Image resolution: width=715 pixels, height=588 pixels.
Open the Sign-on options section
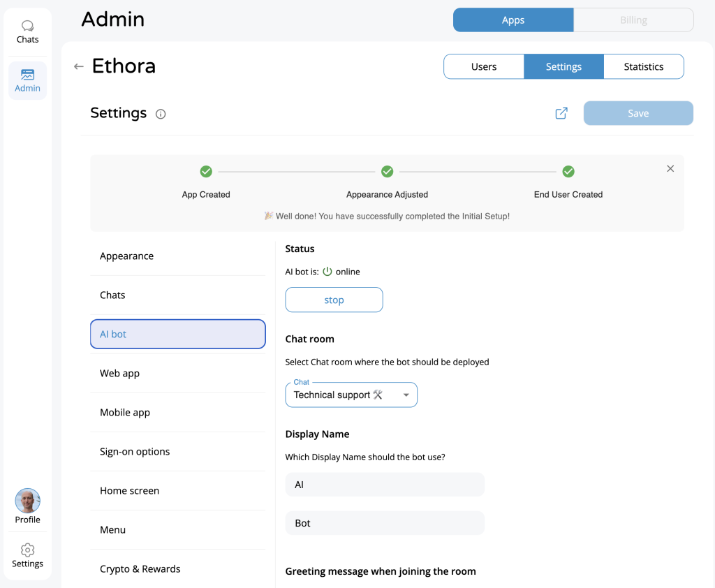(178, 452)
